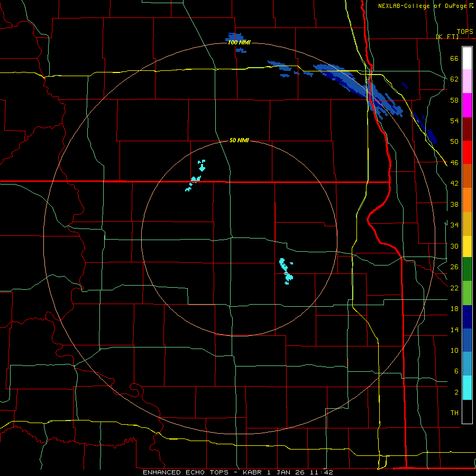
Task: Click the ENHANCED ECHO TOPS caption at bottom
Action: click(x=237, y=472)
